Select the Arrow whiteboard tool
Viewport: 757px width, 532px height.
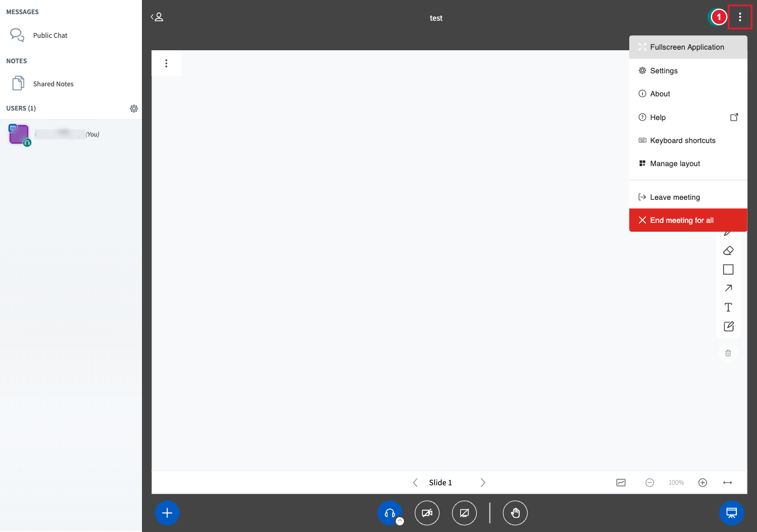728,288
